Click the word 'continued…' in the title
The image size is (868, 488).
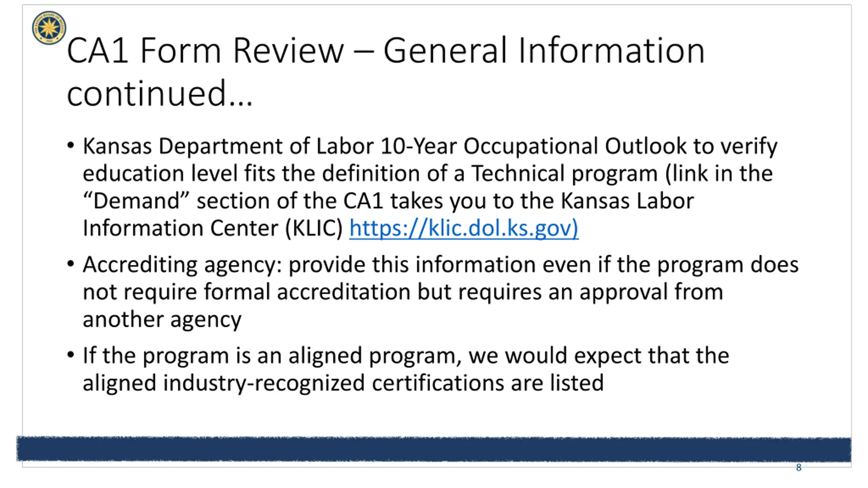(x=160, y=93)
